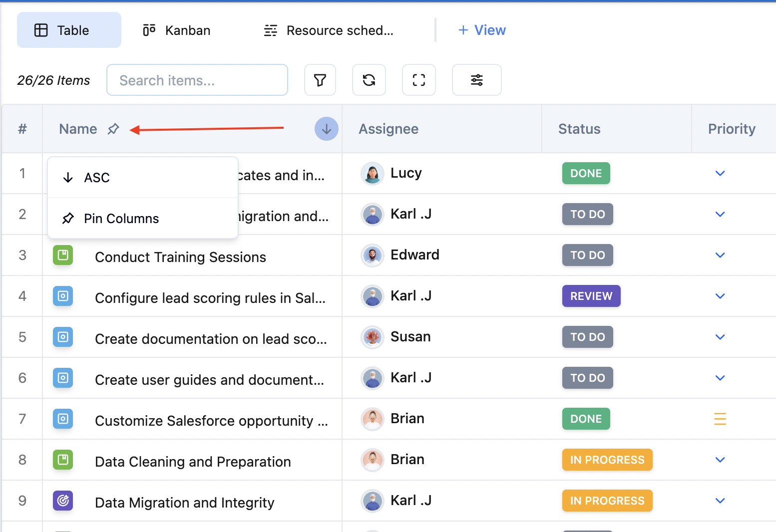The image size is (776, 532).
Task: Click purple target icon of Data Migration row
Action: coord(63,501)
